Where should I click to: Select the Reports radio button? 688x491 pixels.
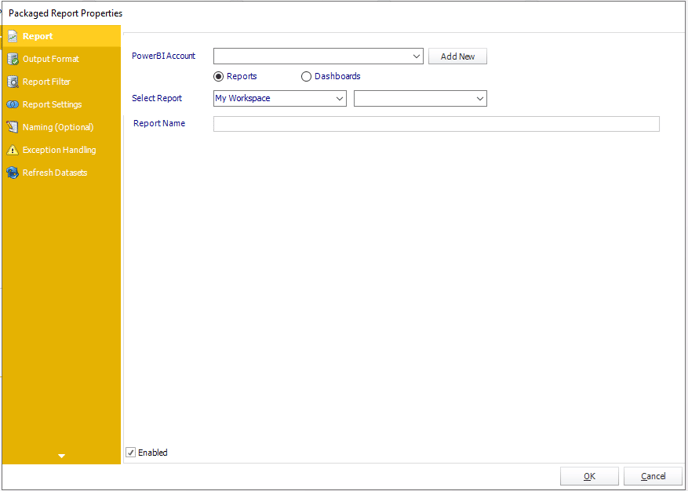[218, 77]
